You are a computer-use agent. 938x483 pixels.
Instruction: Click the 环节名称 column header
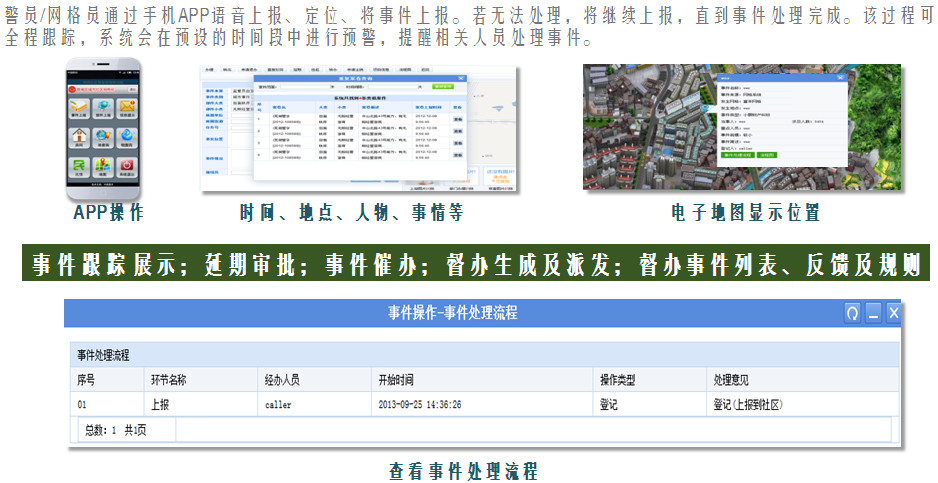(x=168, y=381)
